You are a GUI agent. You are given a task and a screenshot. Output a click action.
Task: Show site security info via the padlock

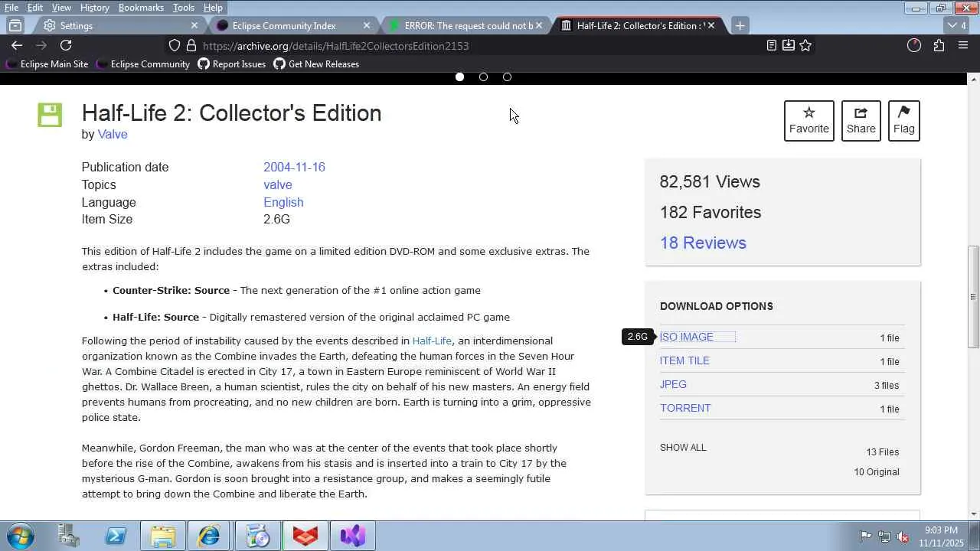[191, 46]
